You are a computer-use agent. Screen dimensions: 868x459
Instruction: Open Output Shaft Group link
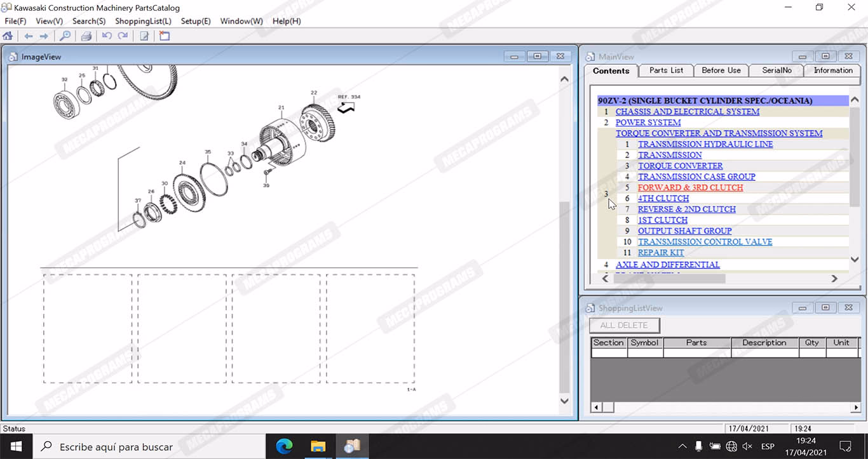click(x=684, y=230)
